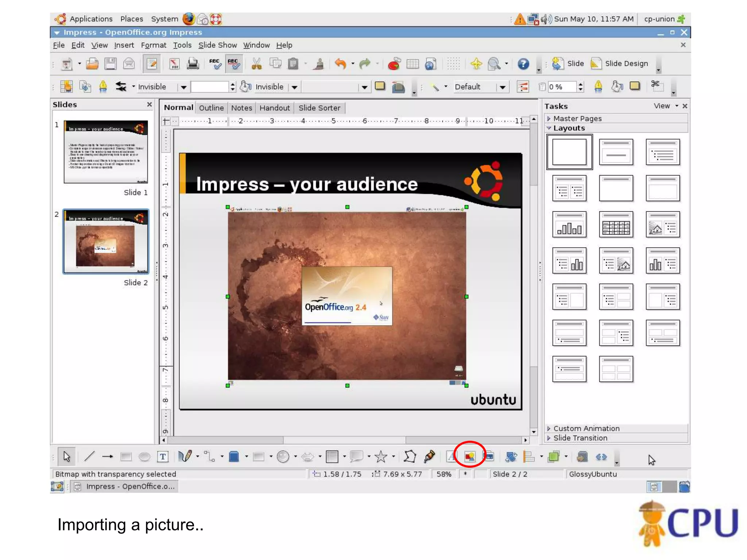This screenshot has width=747, height=560.
Task: Click the Firefox icon in top panel
Action: (x=189, y=19)
